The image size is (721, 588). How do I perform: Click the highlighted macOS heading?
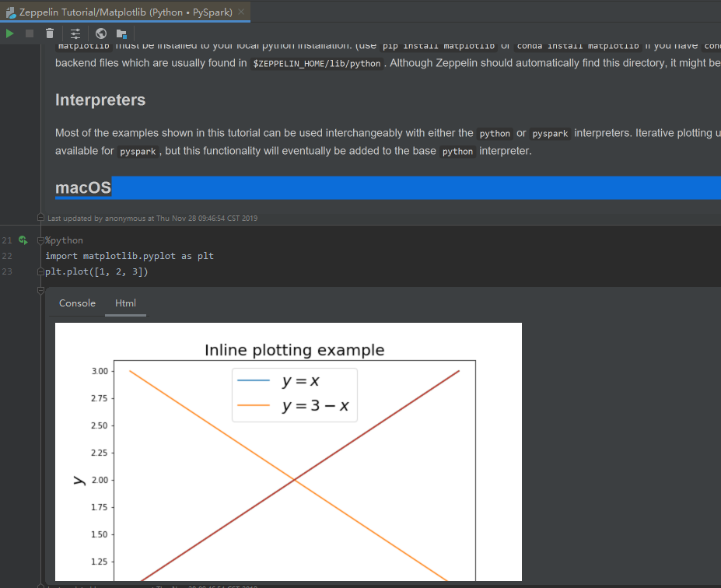click(x=83, y=187)
